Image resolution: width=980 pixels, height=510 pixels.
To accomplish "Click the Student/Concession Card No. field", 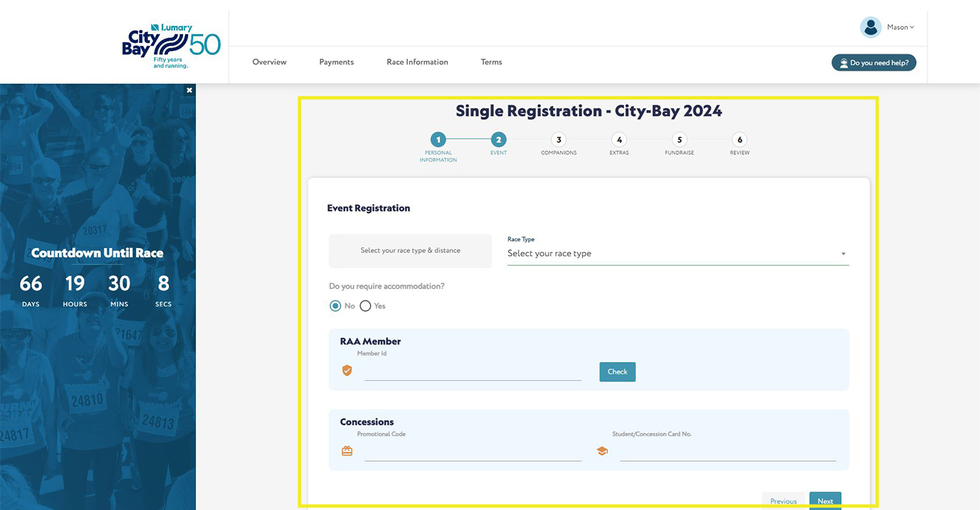I will click(x=728, y=452).
